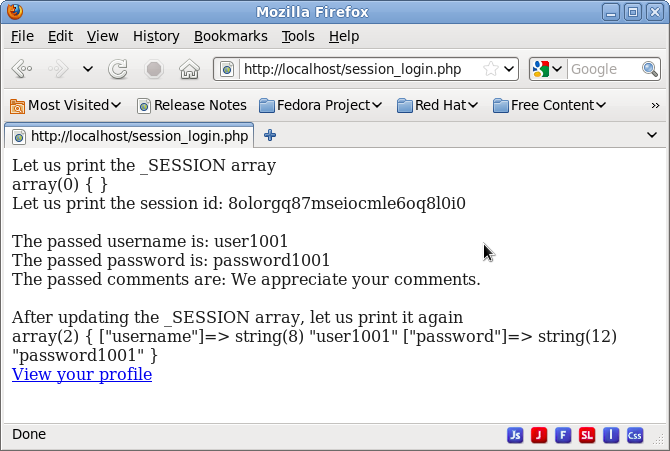Click the blue F Flash status icon

coord(563,435)
